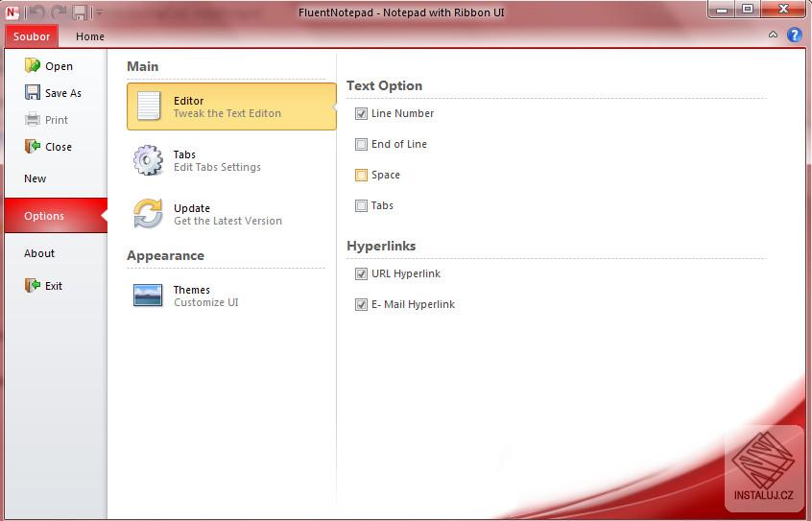Click the Print label
The image size is (812, 521).
coord(57,120)
